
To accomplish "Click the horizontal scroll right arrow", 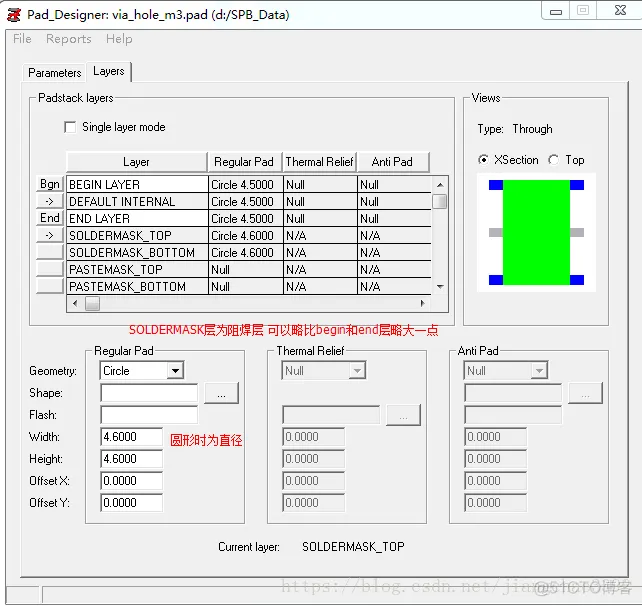I will [423, 303].
